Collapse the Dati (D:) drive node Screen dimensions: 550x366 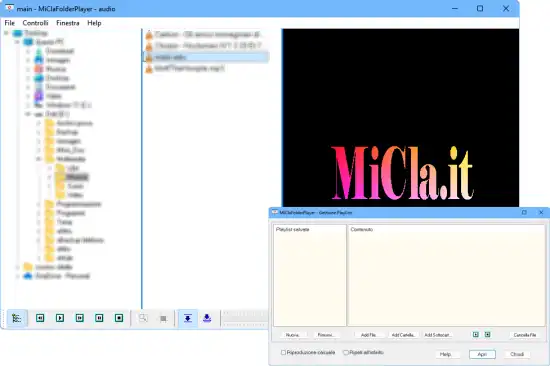(x=28, y=114)
